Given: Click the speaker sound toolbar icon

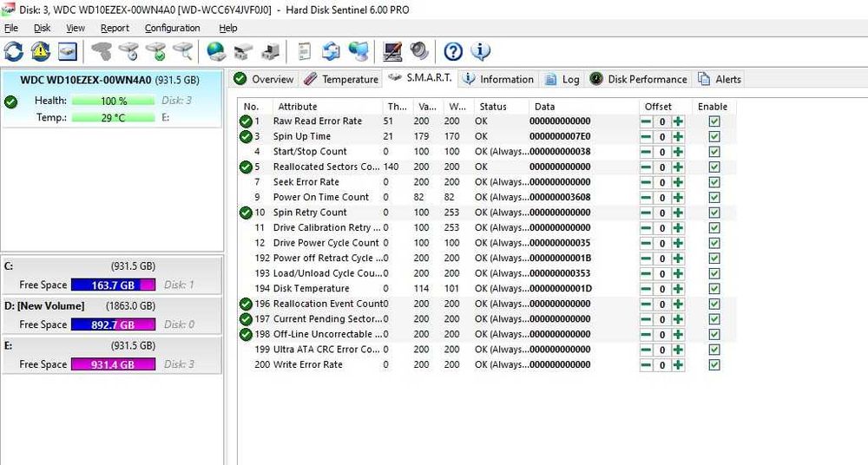Looking at the screenshot, I should click(x=419, y=51).
